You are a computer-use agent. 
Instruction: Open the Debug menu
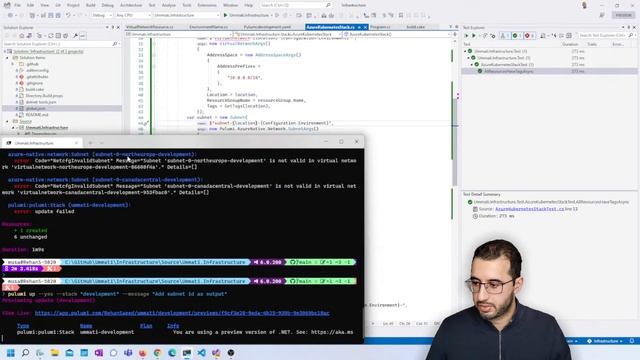(107, 5)
